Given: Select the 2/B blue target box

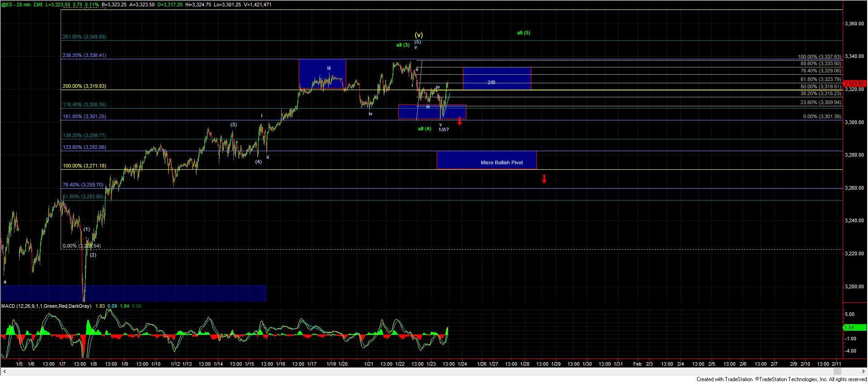Looking at the screenshot, I should click(x=497, y=78).
